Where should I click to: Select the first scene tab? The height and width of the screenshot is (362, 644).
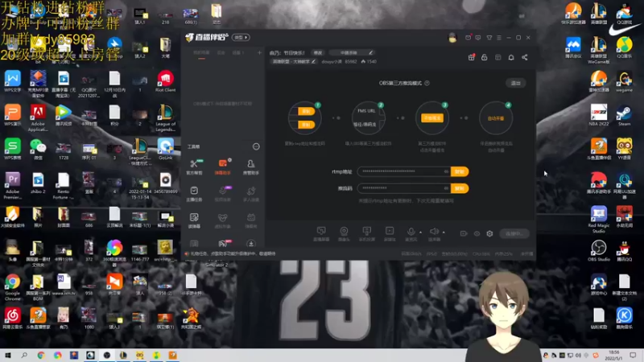coord(201,53)
